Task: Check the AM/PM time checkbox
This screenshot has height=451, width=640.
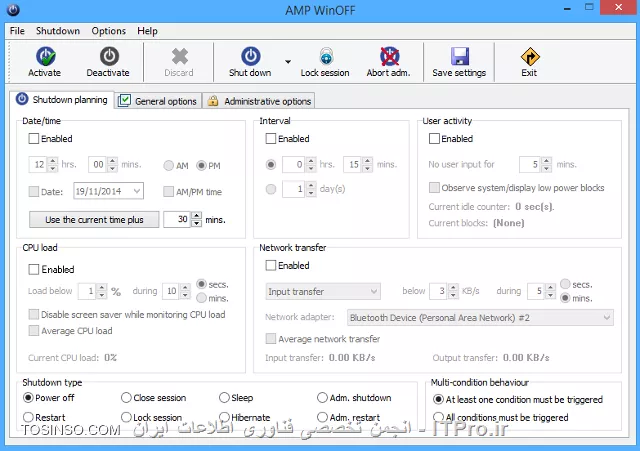Action: [168, 191]
